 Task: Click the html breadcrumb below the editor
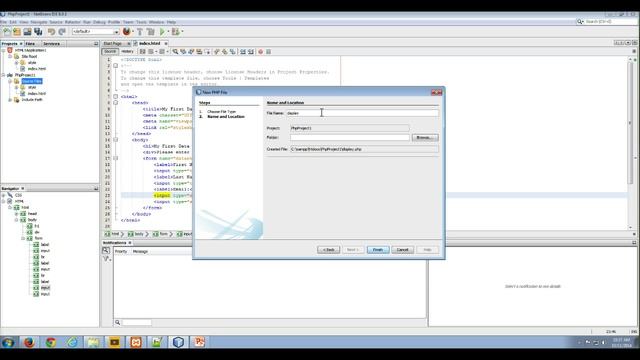point(112,234)
